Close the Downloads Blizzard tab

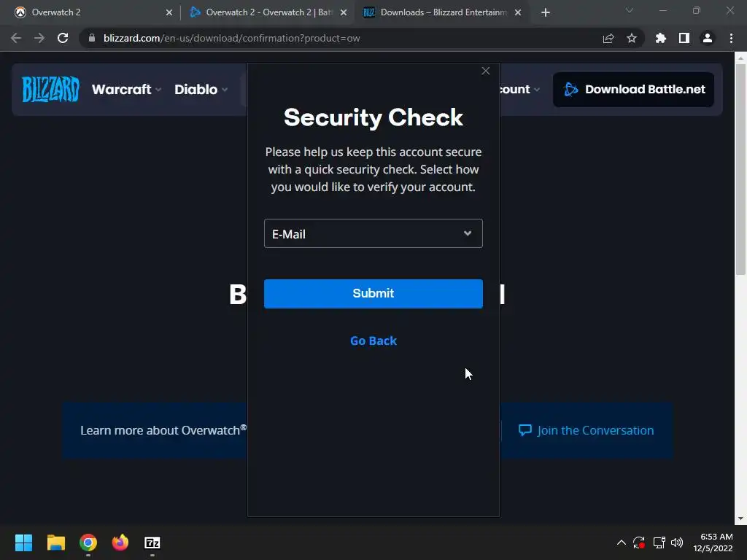point(518,12)
